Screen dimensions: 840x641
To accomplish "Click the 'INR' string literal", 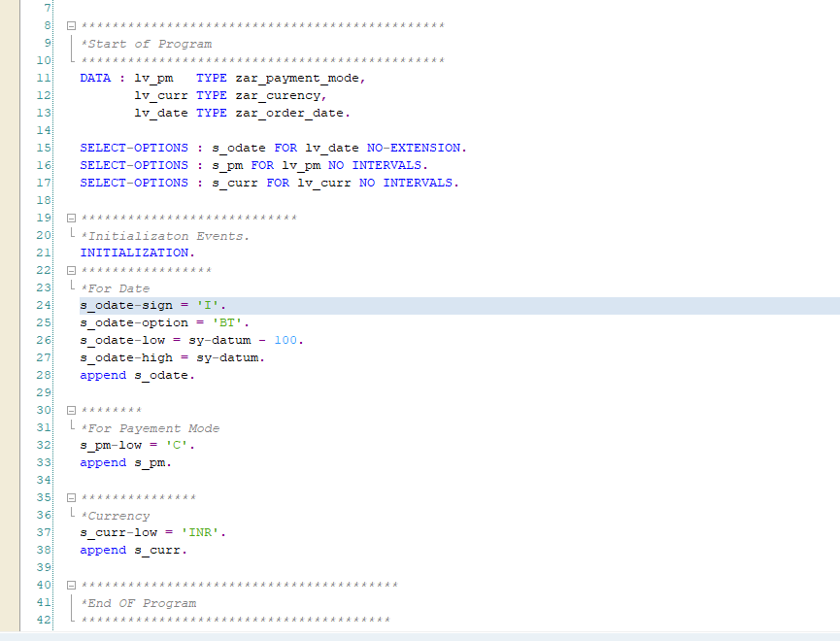I will click(200, 533).
